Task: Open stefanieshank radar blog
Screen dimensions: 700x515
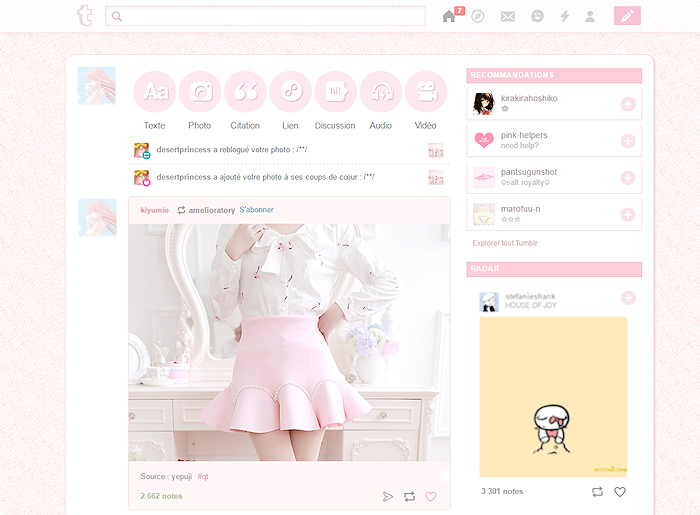Action: click(x=530, y=296)
